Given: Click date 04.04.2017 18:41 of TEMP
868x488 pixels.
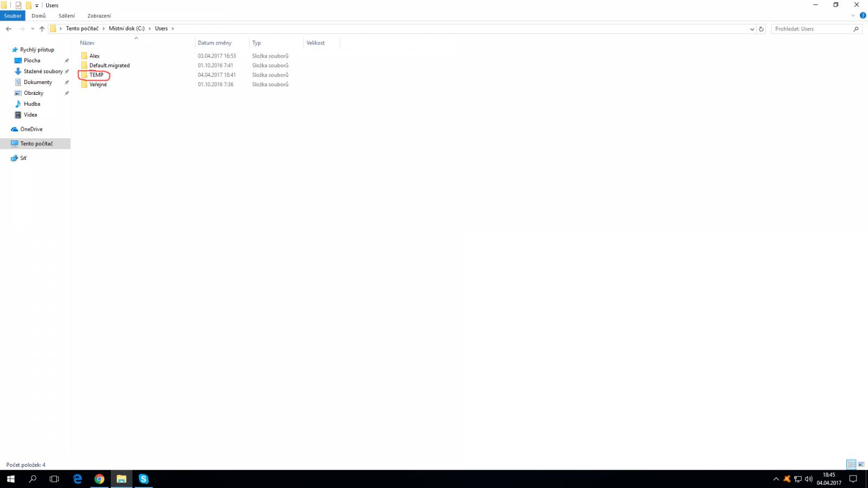Looking at the screenshot, I should click(216, 75).
